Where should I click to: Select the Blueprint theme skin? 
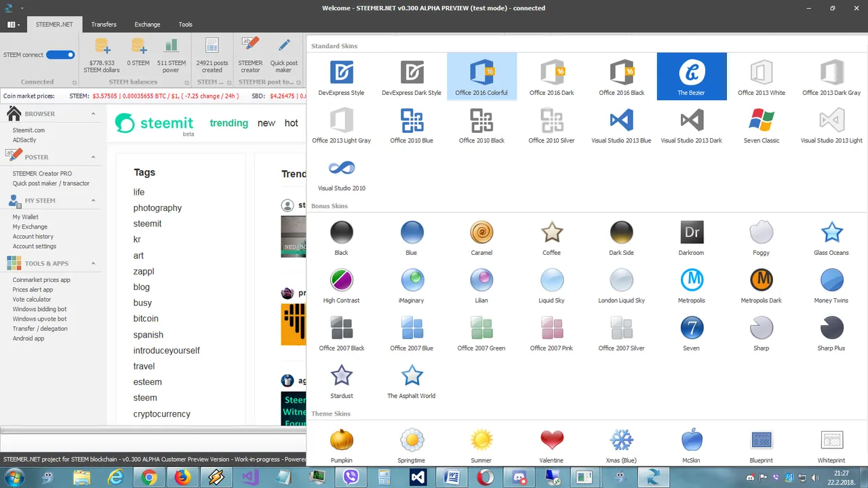pos(762,445)
